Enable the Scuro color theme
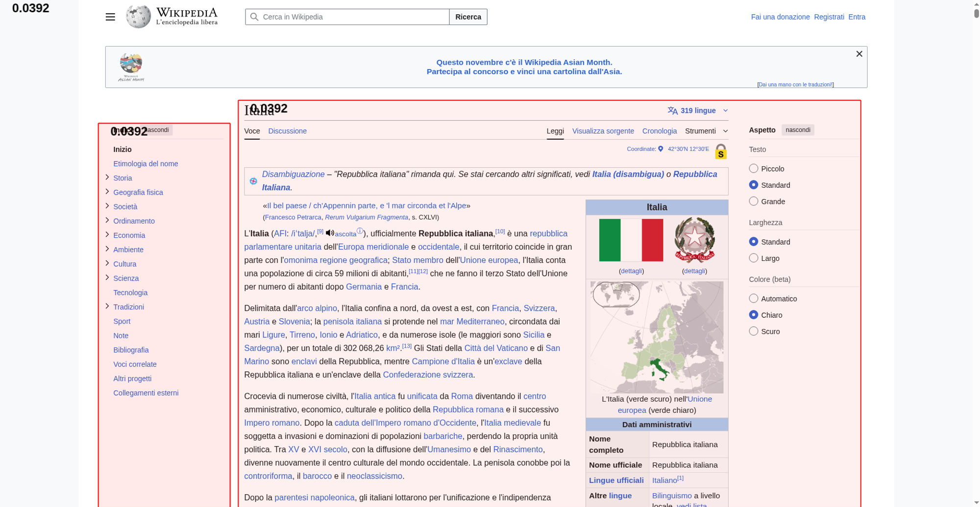Screen dimensions: 980x507 pos(754,331)
